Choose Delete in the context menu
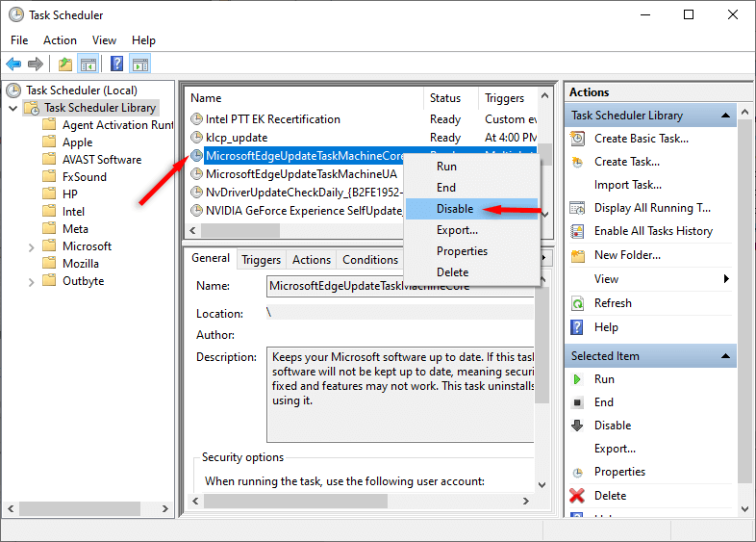The width and height of the screenshot is (756, 542). point(471,272)
